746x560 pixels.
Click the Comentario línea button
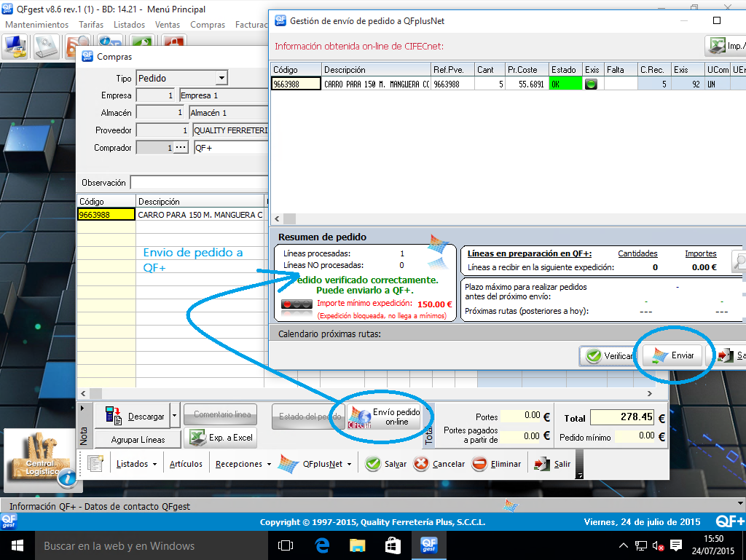click(221, 414)
